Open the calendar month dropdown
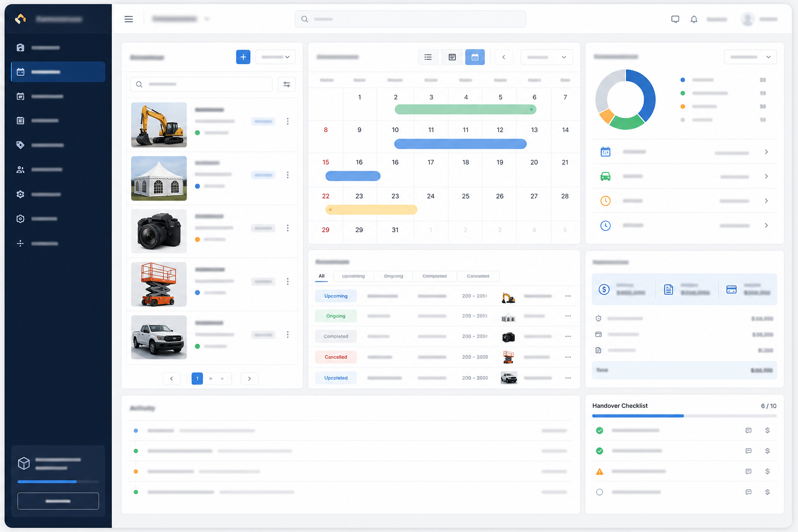This screenshot has height=532, width=798. click(547, 57)
